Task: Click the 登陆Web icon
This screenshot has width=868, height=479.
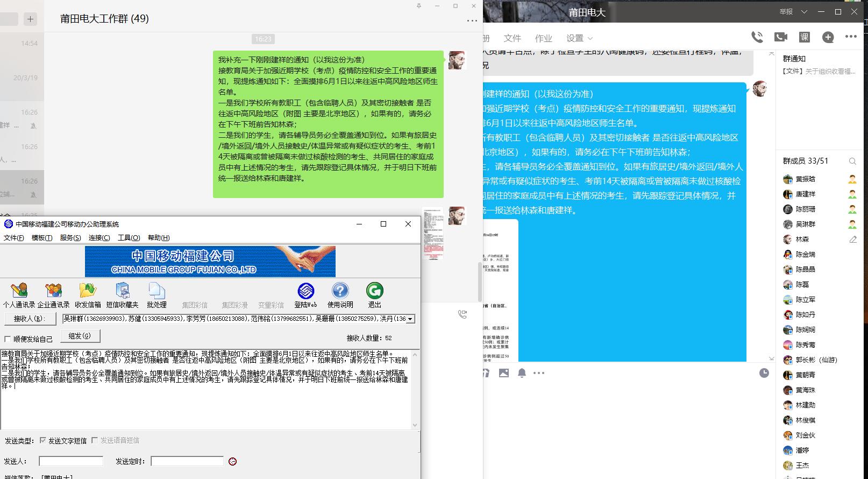Action: (x=305, y=295)
